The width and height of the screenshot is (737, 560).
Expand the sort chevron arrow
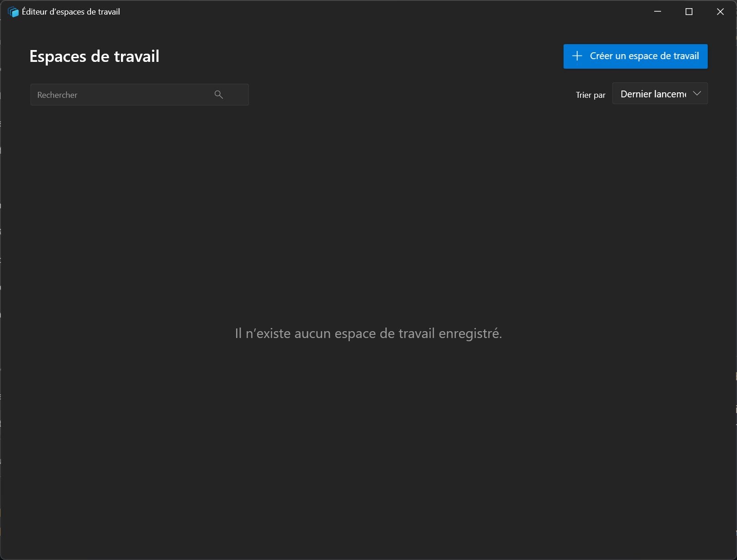(x=697, y=94)
